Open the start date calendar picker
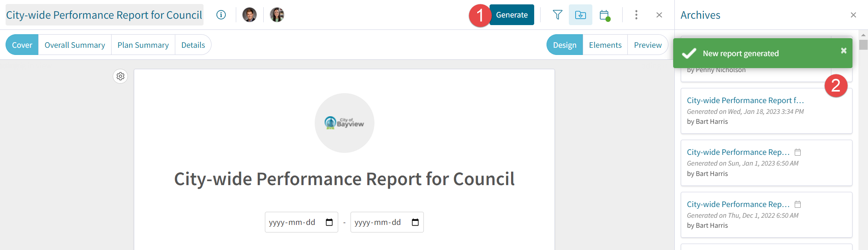This screenshot has height=250, width=868. click(x=329, y=222)
